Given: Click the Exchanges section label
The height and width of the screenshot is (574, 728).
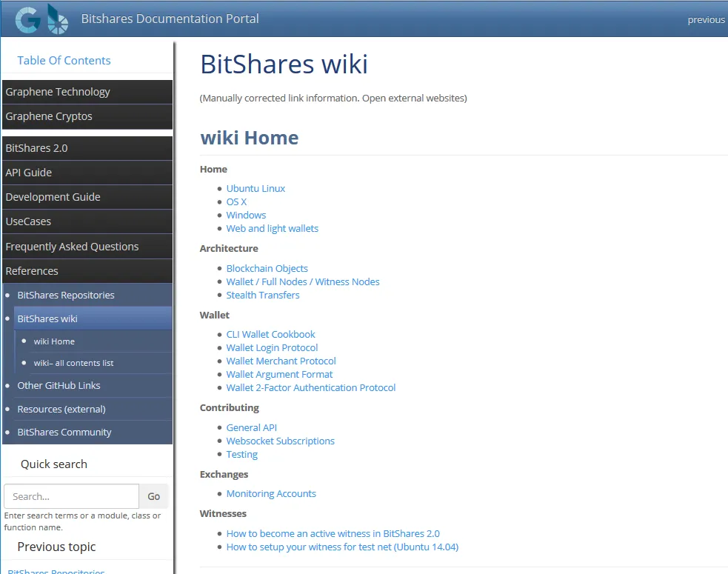Looking at the screenshot, I should tap(224, 475).
